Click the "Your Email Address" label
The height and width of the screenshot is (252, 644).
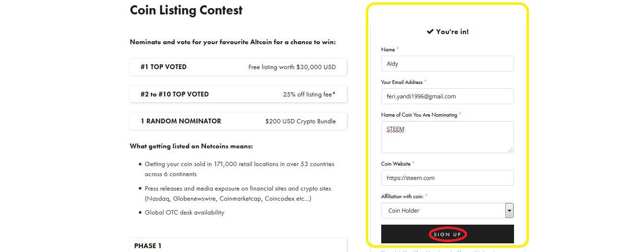click(x=402, y=83)
